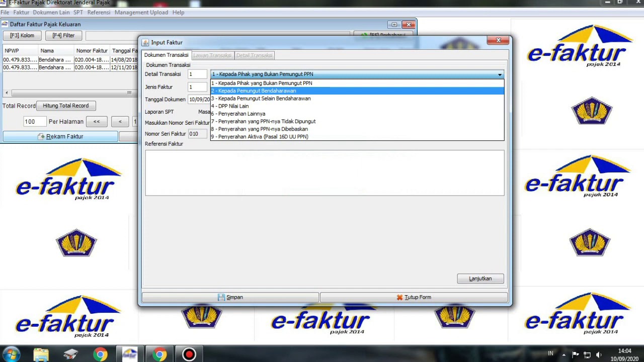
Task: Choose option 1 in the dropdown list
Action: tap(357, 83)
